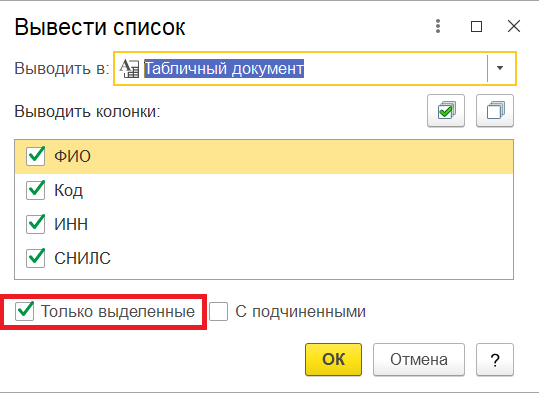The height and width of the screenshot is (393, 539).
Task: Expand the Выводить в dropdown arrow
Action: coord(500,68)
